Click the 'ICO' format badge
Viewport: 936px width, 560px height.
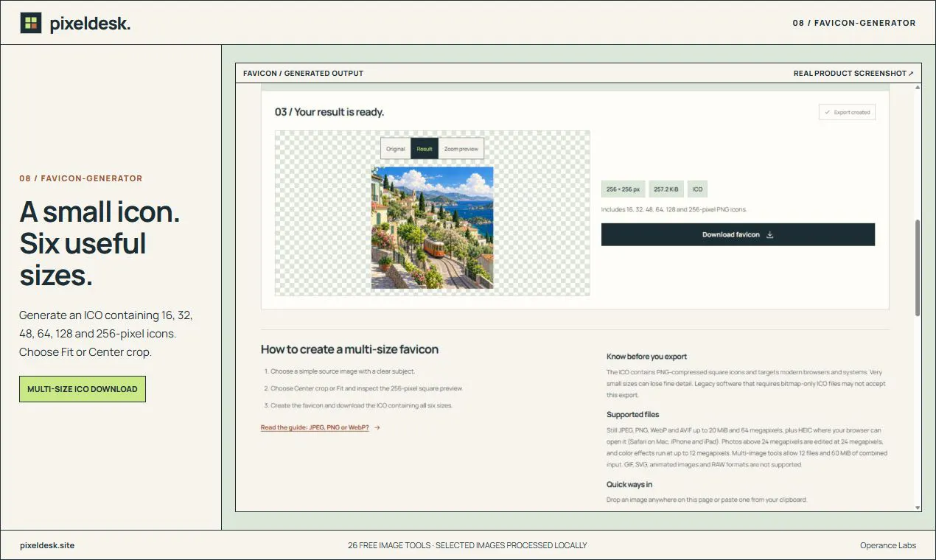tap(697, 189)
